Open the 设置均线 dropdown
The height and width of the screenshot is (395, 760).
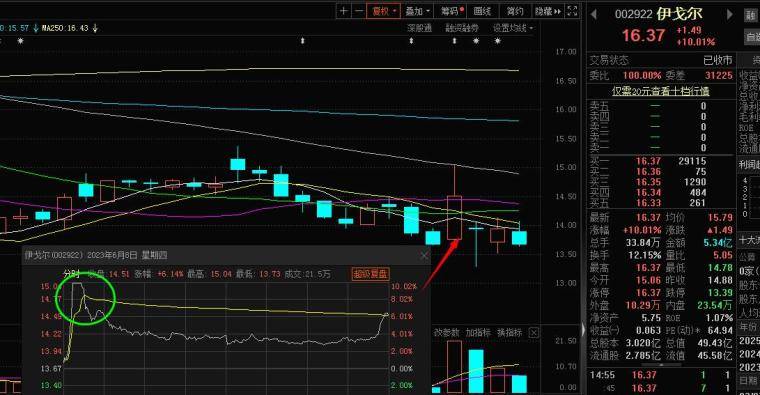[513, 28]
